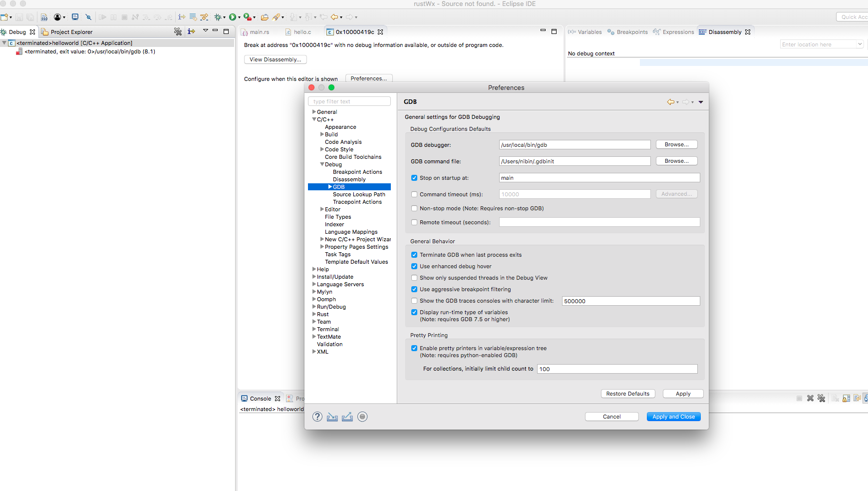Viewport: 868px width, 491px height.
Task: Click the Open Element toolbar icon
Action: tap(265, 17)
